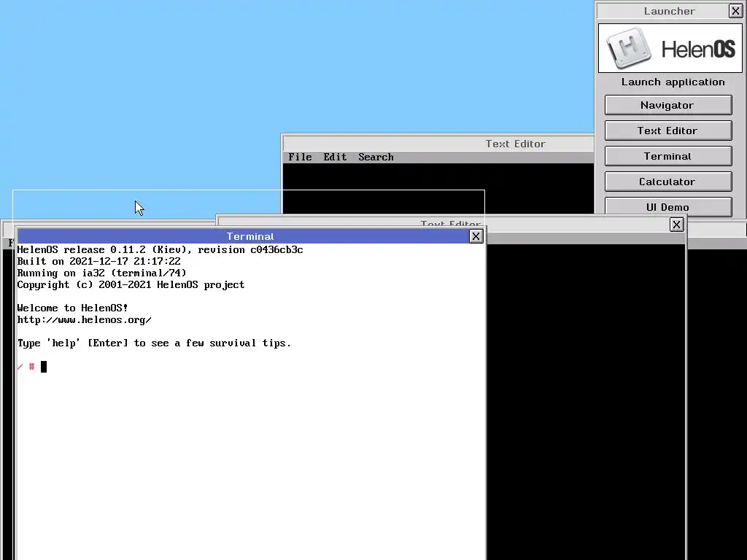Click the Launcher window title bar
Viewport: 747px width, 560px height.
click(662, 11)
